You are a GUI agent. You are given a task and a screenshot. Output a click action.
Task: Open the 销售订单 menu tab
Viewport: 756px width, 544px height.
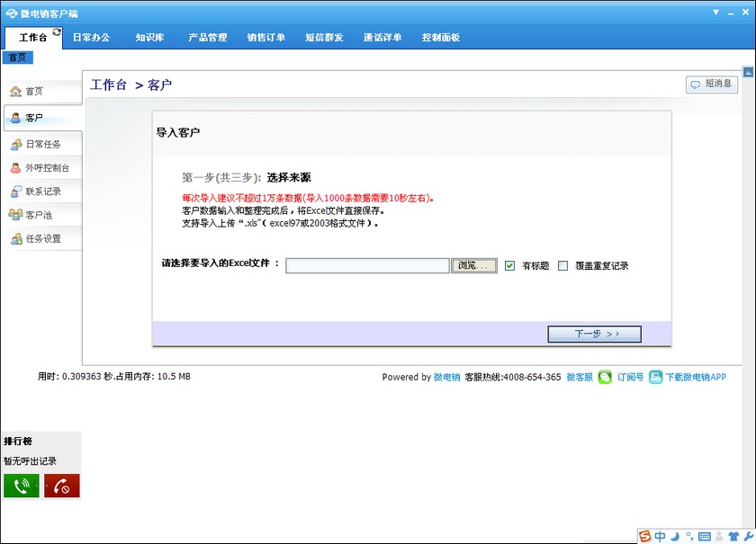[x=266, y=38]
